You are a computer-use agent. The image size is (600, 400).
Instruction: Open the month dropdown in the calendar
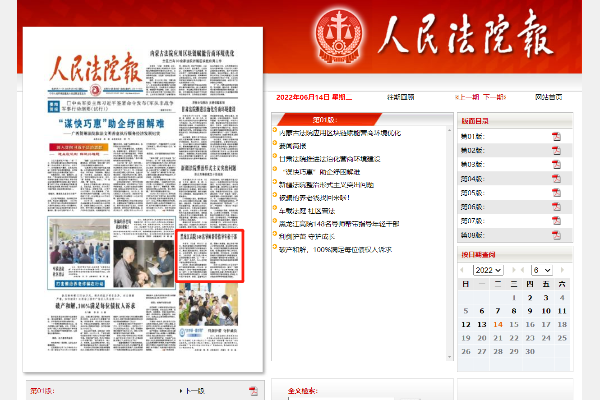(542, 271)
